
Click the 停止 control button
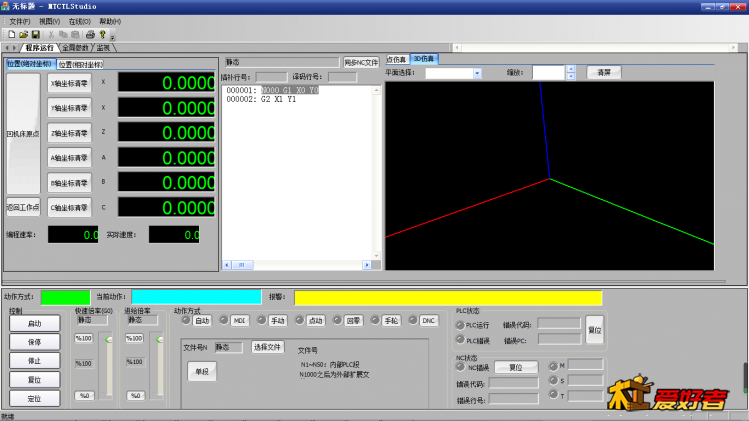(34, 361)
